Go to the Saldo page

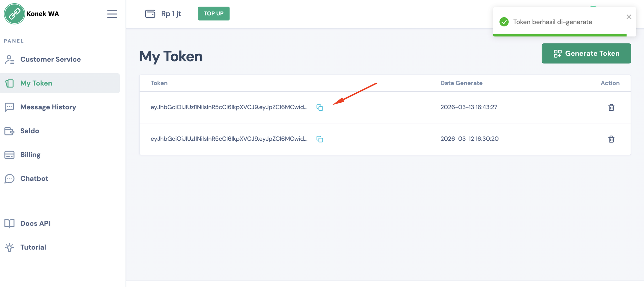point(30,131)
